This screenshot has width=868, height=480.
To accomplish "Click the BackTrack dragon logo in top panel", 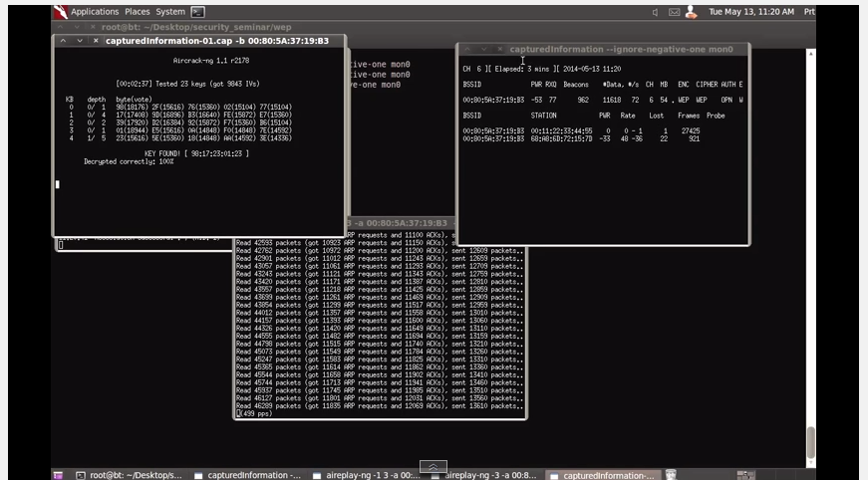I will click(61, 12).
